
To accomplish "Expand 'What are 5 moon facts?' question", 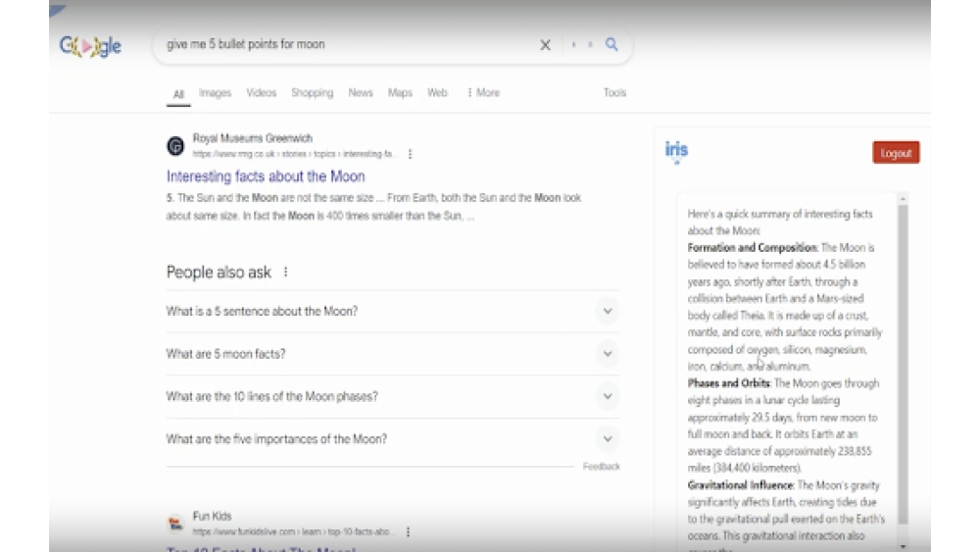I will [393, 354].
